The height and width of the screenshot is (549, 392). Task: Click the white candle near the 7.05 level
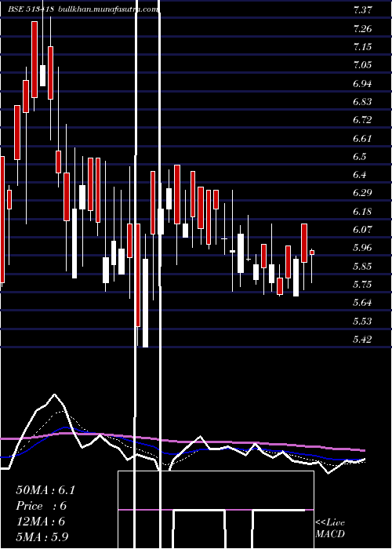(42, 75)
